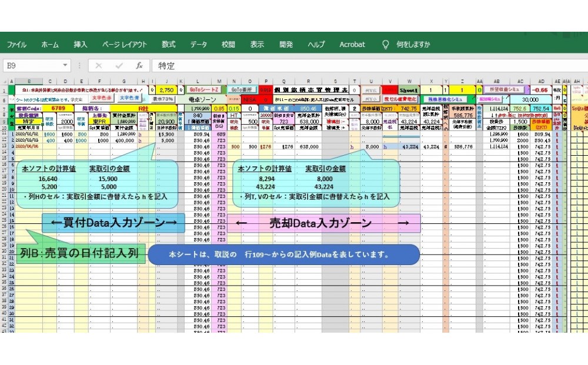Click the select-all corner of the grid
This screenshot has width=588, height=365.
[x=6, y=81]
